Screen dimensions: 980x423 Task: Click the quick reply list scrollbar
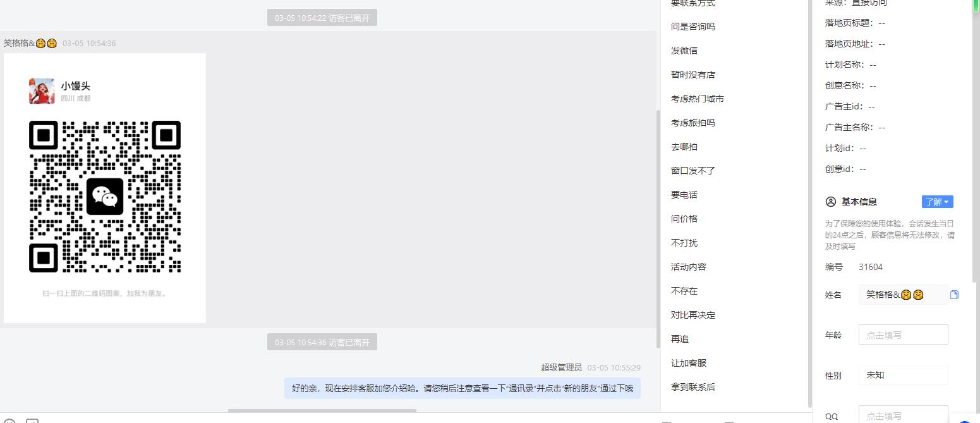point(809,202)
